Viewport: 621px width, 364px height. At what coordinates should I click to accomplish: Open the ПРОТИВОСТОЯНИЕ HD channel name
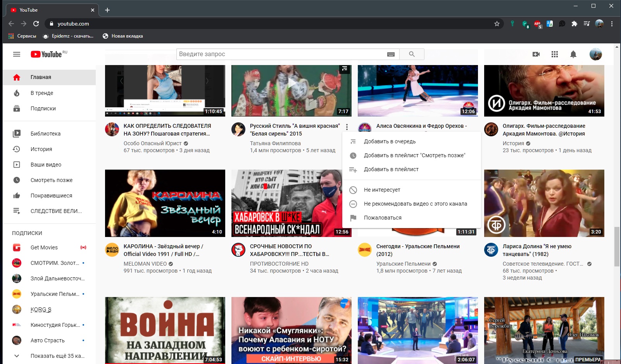click(279, 264)
